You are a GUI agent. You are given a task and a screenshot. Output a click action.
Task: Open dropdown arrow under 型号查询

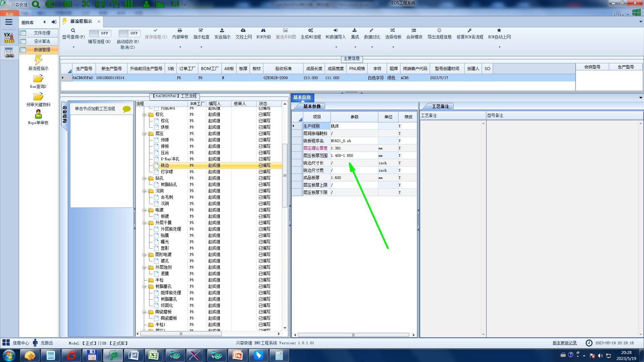[73, 47]
